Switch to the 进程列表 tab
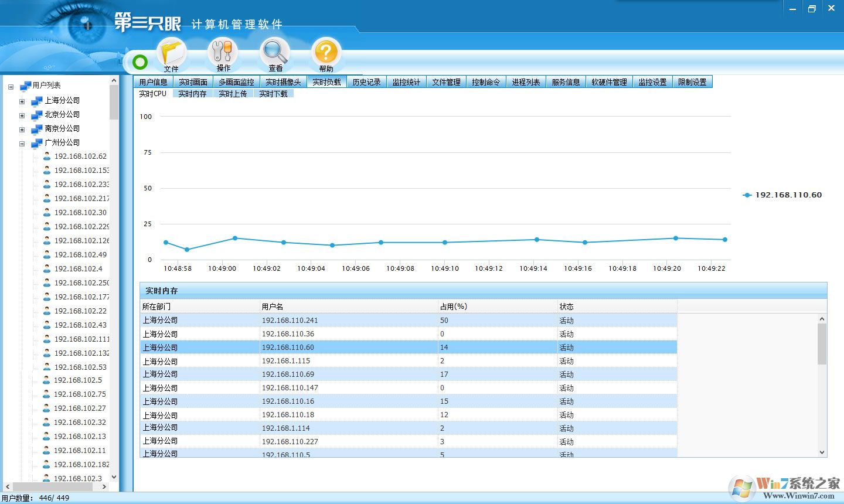This screenshot has width=844, height=504. click(x=526, y=82)
